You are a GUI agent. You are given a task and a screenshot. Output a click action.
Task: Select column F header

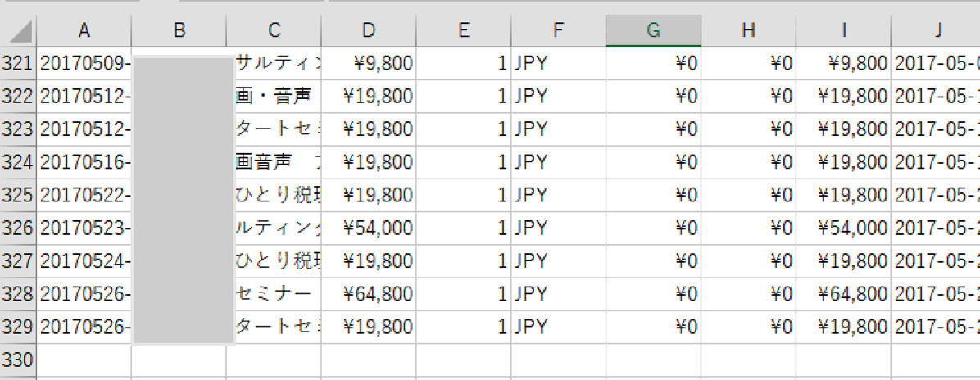pos(559,30)
